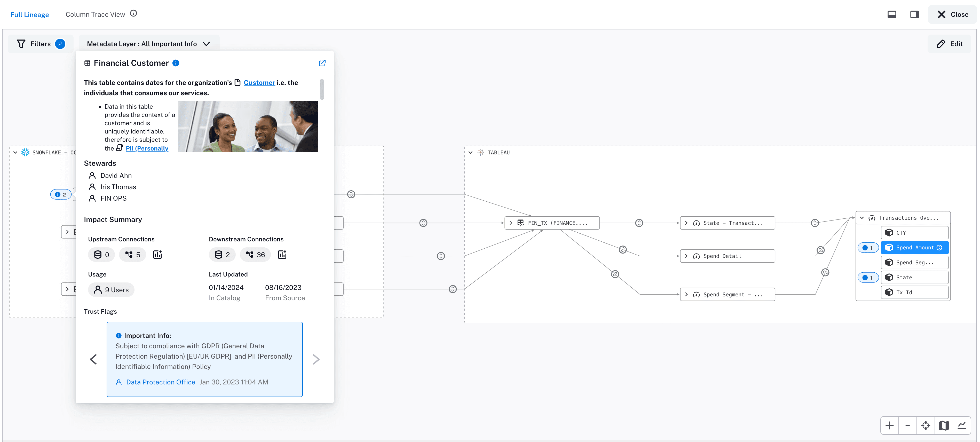Open the Customer hyperlink in the description

click(x=259, y=83)
